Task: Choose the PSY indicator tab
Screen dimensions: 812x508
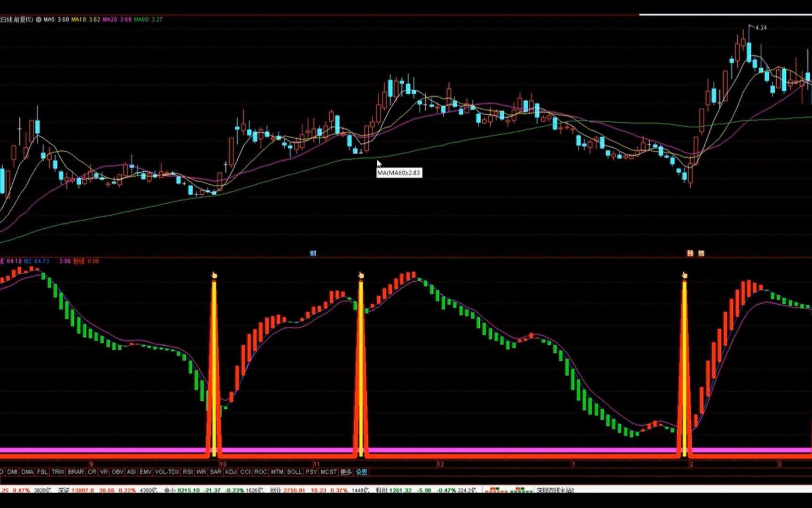Action: click(311, 472)
